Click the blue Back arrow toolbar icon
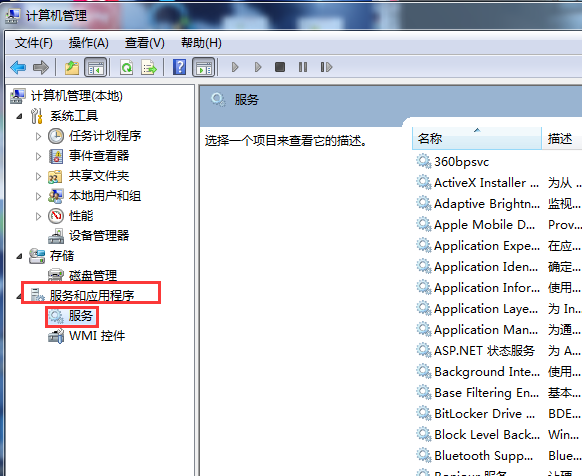The image size is (582, 476). point(18,68)
